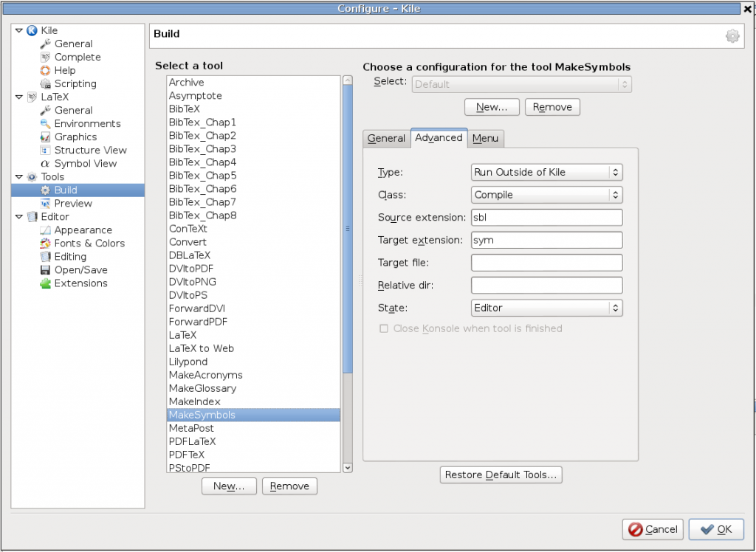Confirm settings with the OK button
This screenshot has width=756, height=552.
point(716,529)
